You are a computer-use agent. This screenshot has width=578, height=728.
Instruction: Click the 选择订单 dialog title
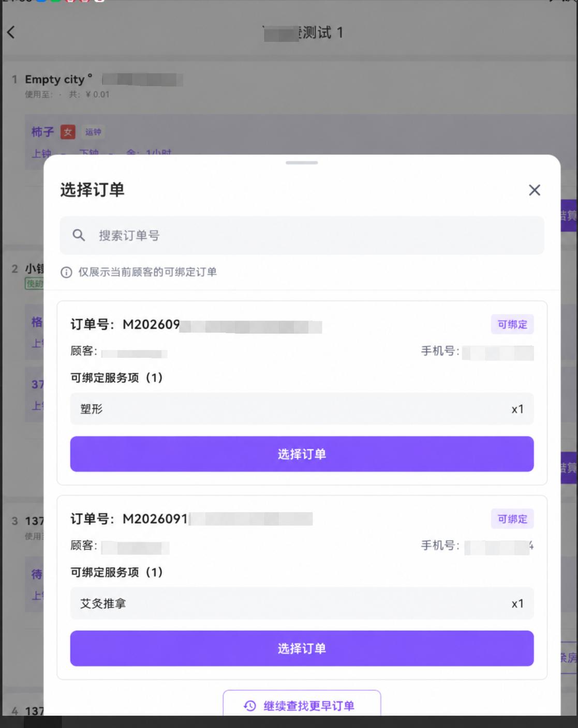click(92, 190)
